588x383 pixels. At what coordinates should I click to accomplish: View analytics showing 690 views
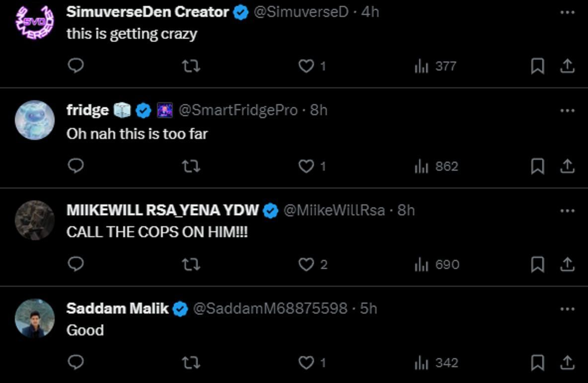pos(437,264)
